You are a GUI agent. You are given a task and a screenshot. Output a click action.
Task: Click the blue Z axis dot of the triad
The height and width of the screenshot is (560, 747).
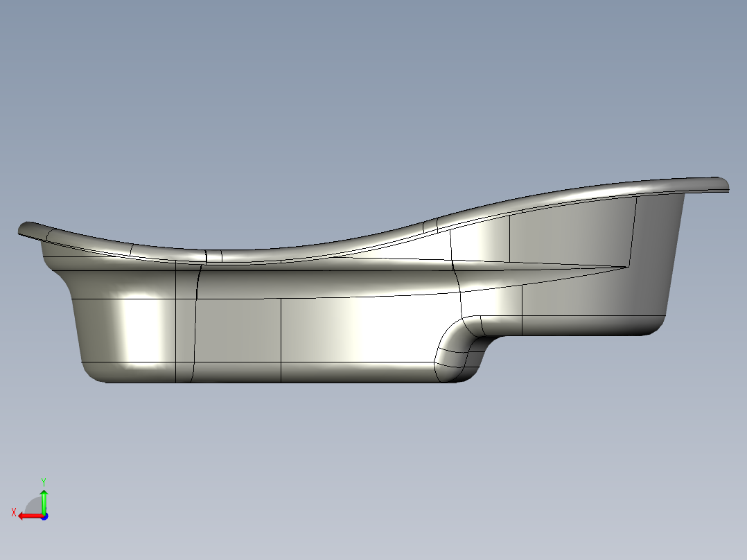(x=44, y=516)
